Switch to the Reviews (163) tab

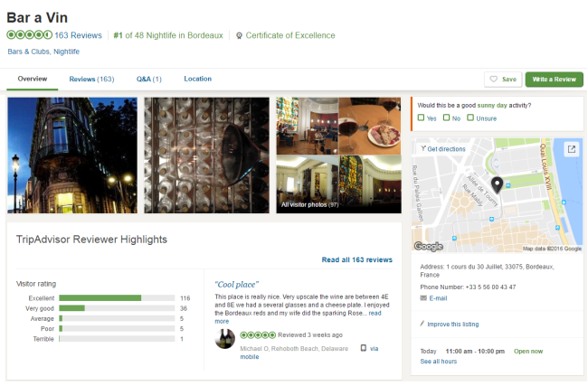pyautogui.click(x=91, y=80)
